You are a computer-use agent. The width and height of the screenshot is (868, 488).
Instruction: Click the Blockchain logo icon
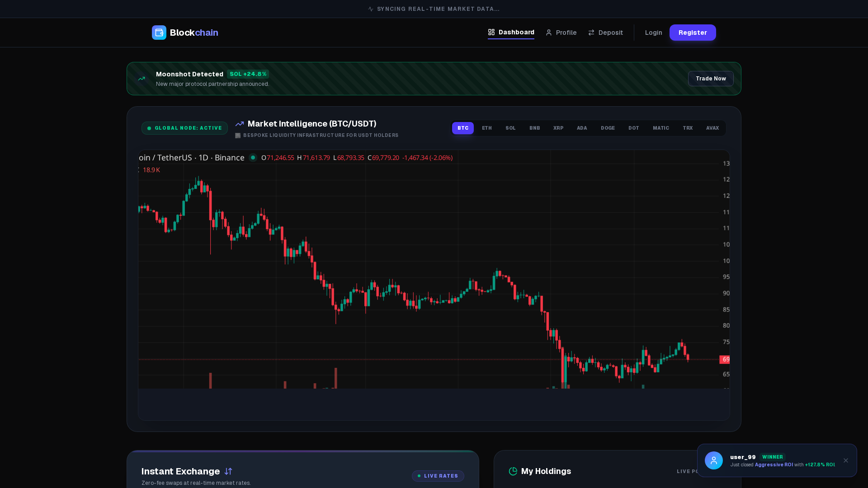point(159,33)
